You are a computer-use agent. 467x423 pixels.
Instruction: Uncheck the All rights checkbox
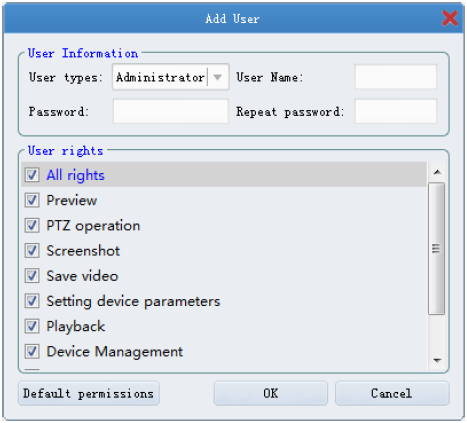point(32,175)
